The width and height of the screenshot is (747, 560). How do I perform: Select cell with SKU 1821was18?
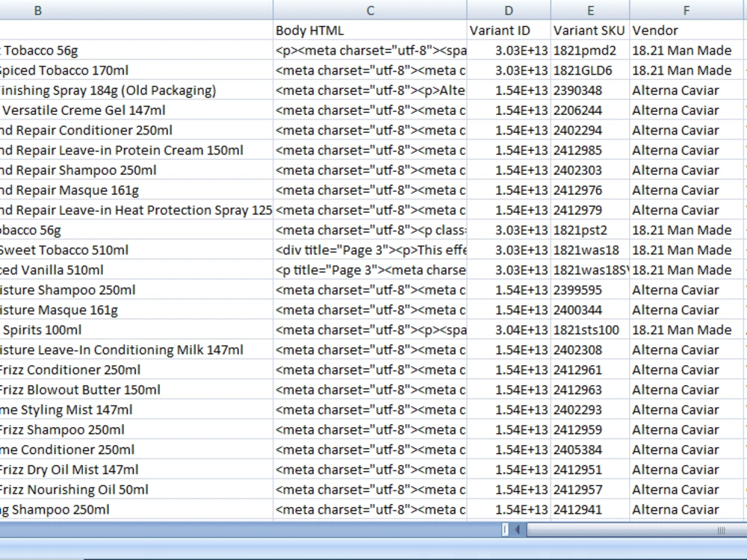point(590,250)
